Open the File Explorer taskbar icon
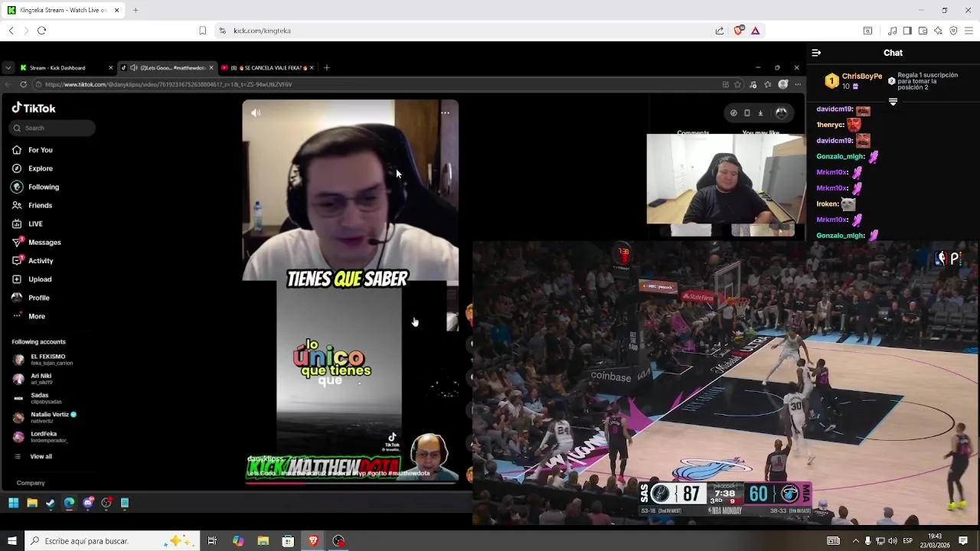 [263, 541]
